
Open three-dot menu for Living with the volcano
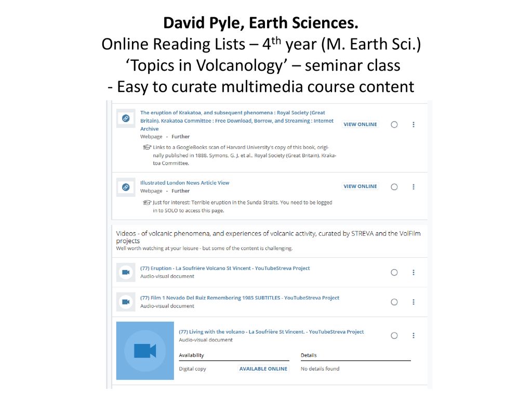point(413,336)
